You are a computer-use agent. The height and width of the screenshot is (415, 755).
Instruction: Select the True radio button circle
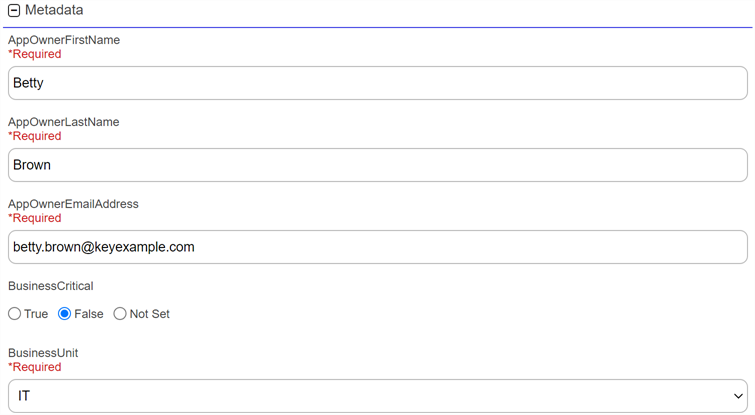[15, 314]
